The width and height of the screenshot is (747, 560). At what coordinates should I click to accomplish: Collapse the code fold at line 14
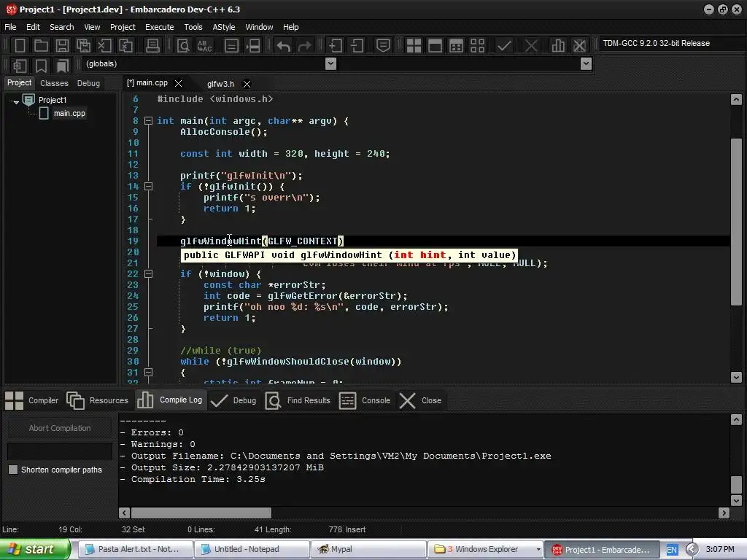coord(148,186)
